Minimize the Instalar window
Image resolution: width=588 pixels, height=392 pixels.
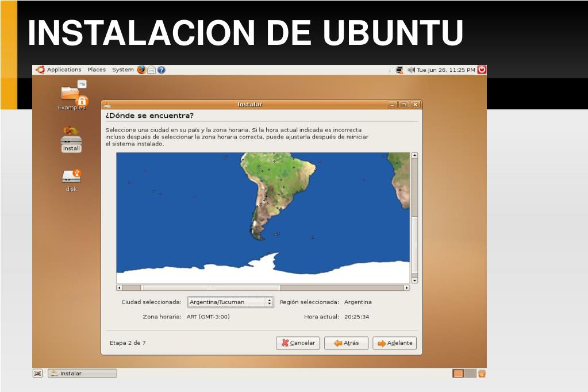(x=392, y=105)
